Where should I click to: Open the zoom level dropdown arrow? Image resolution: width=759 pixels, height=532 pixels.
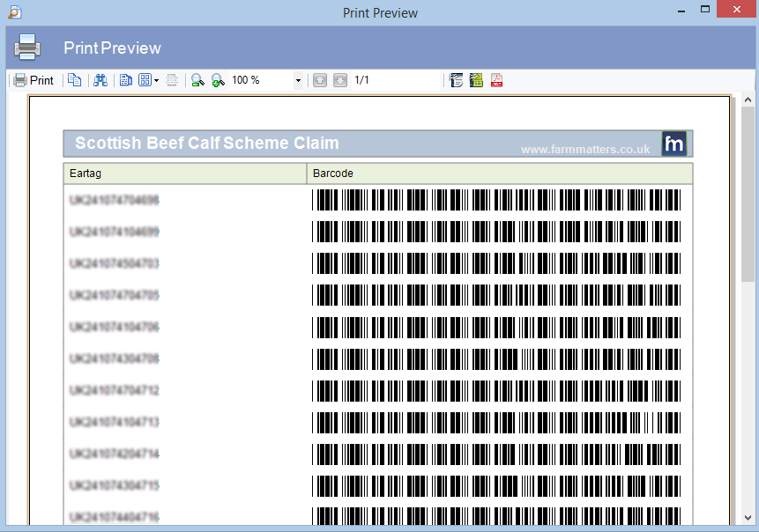(298, 81)
